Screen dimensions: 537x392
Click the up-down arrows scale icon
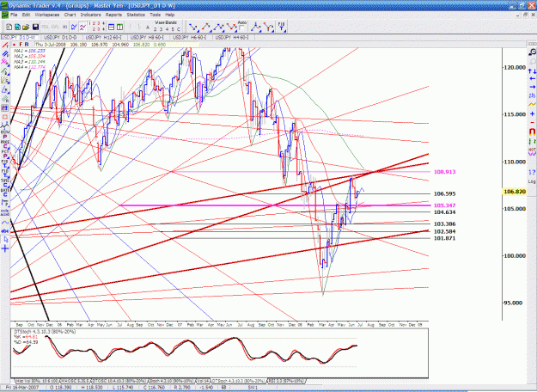532,71
